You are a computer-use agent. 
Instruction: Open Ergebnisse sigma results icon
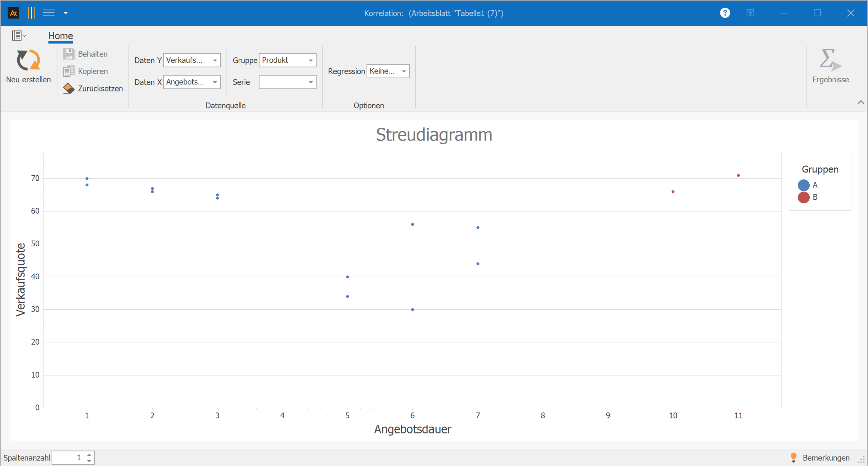pyautogui.click(x=830, y=60)
